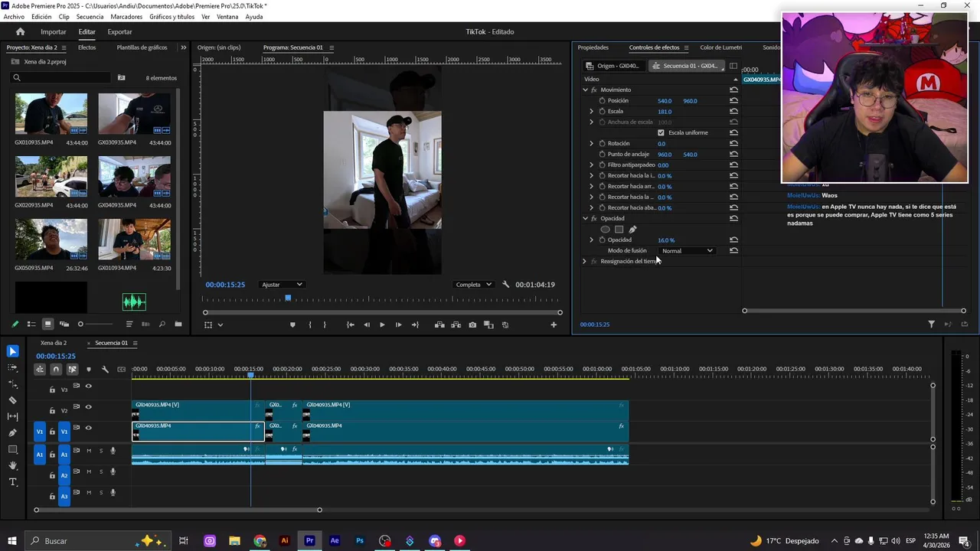Go to Home screen icon
The height and width of the screenshot is (551, 980).
point(20,31)
